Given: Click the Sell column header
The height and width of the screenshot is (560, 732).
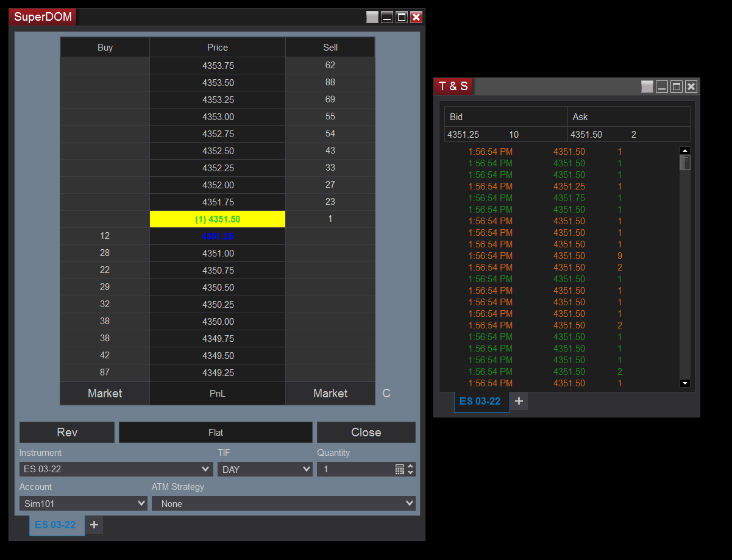Looking at the screenshot, I should [330, 48].
